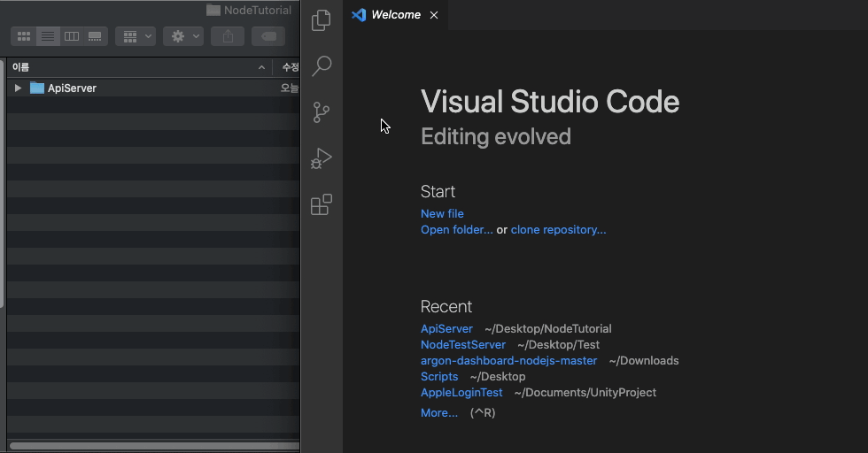This screenshot has width=868, height=453.
Task: Switch Finder to icon view
Action: coord(24,36)
